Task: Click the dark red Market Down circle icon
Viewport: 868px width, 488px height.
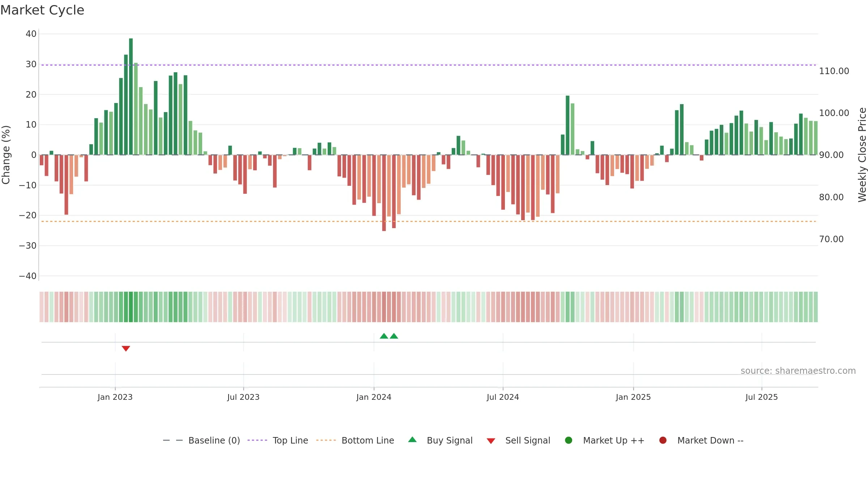Action: coord(663,440)
